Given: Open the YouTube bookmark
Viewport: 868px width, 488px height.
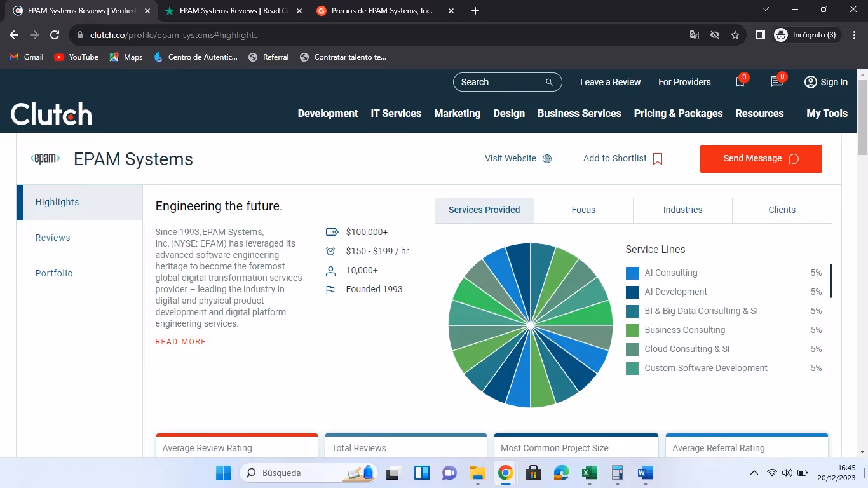Looking at the screenshot, I should (77, 57).
